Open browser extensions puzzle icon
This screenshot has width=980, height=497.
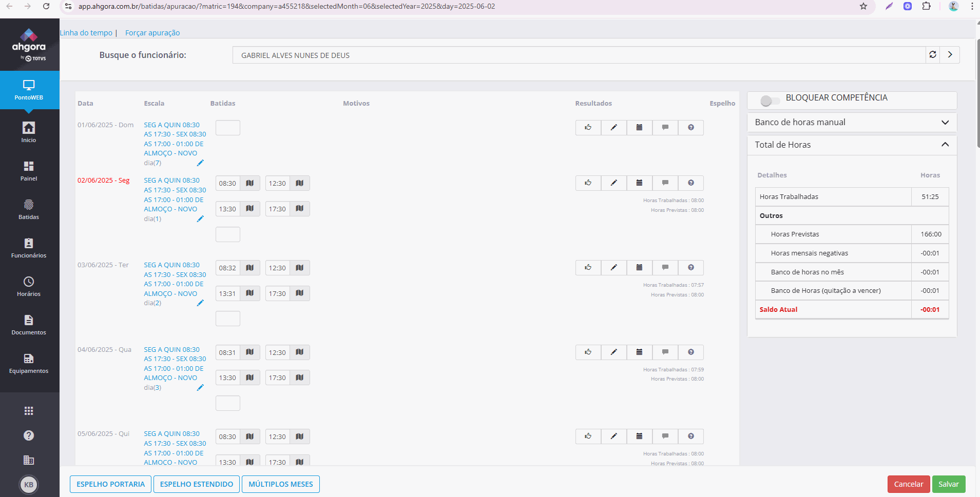point(927,6)
